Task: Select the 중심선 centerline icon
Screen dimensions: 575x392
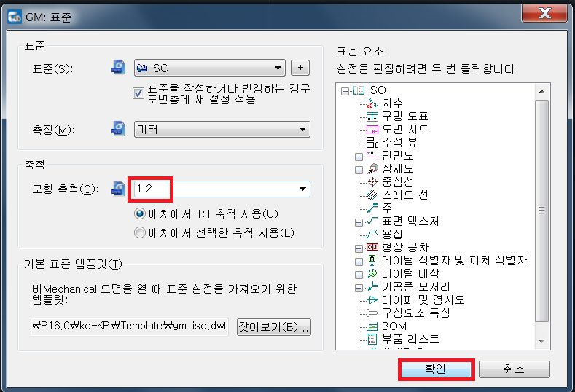Action: (372, 182)
